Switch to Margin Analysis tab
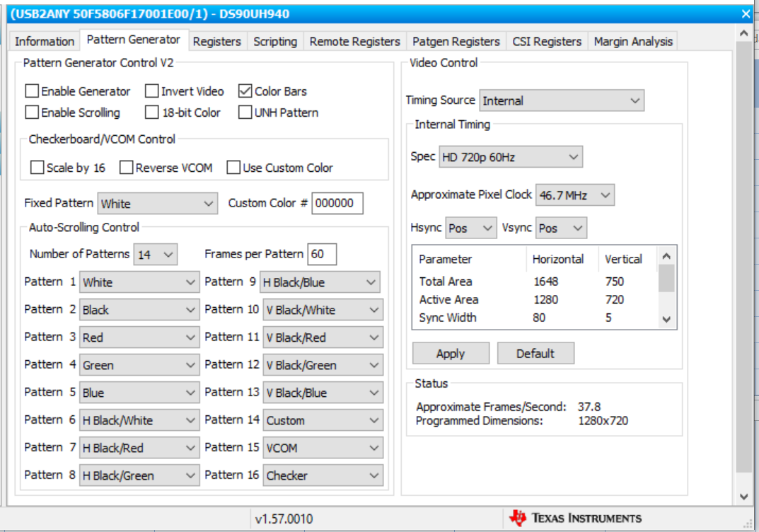Image resolution: width=759 pixels, height=532 pixels. point(633,42)
